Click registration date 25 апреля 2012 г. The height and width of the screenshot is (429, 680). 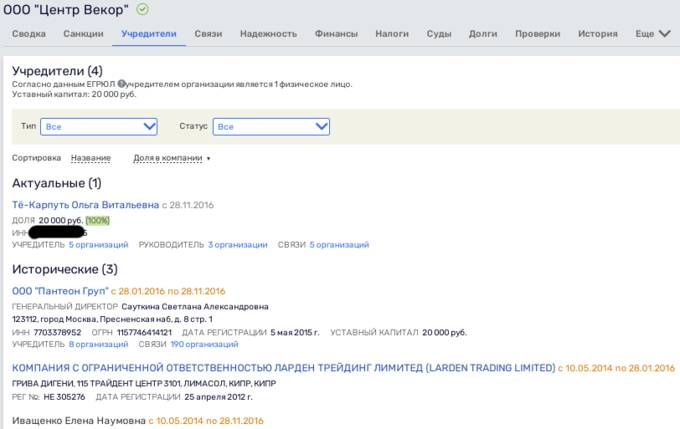pos(218,397)
